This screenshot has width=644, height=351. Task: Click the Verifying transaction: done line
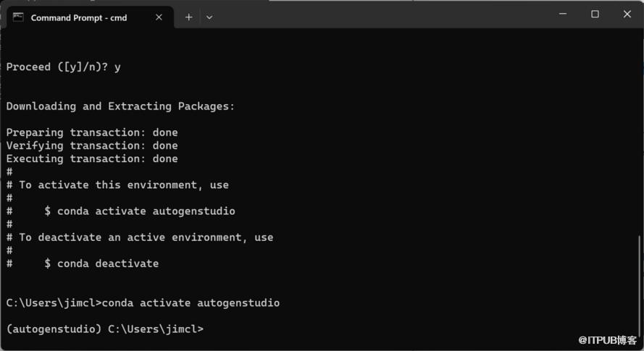(x=92, y=145)
